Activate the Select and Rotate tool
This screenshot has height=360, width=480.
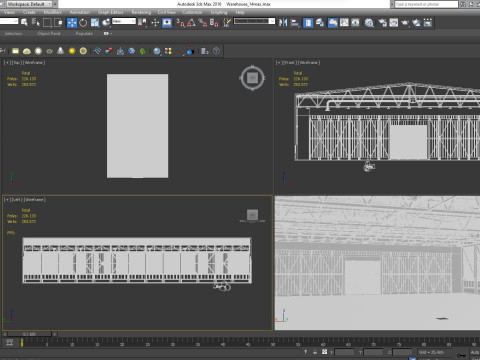pos(83,22)
